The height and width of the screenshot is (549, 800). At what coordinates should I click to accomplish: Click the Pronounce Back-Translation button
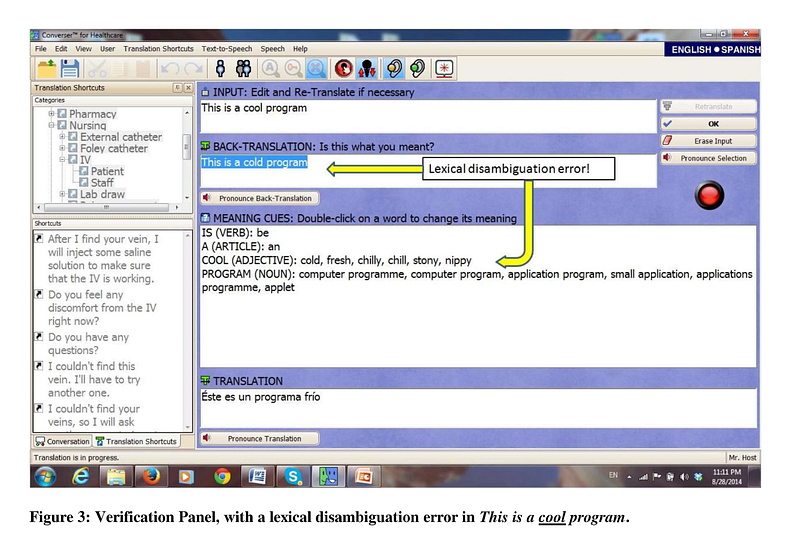pyautogui.click(x=258, y=198)
